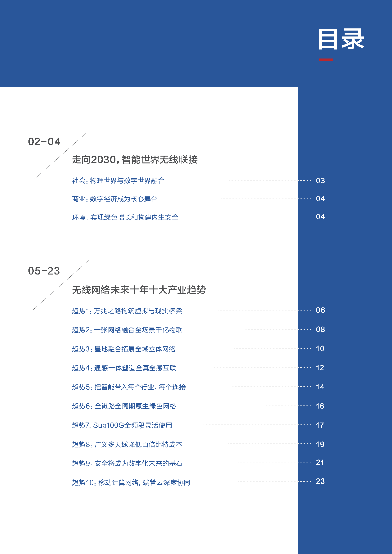
Task: Click 趋势8：广义多天线降低百倍比特成本
Action: pos(128,445)
